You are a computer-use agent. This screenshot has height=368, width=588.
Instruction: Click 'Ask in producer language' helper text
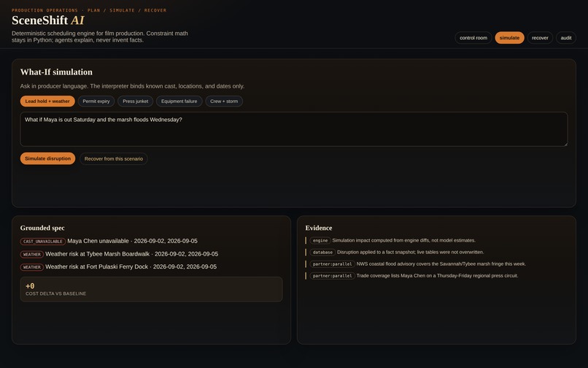[x=132, y=86]
